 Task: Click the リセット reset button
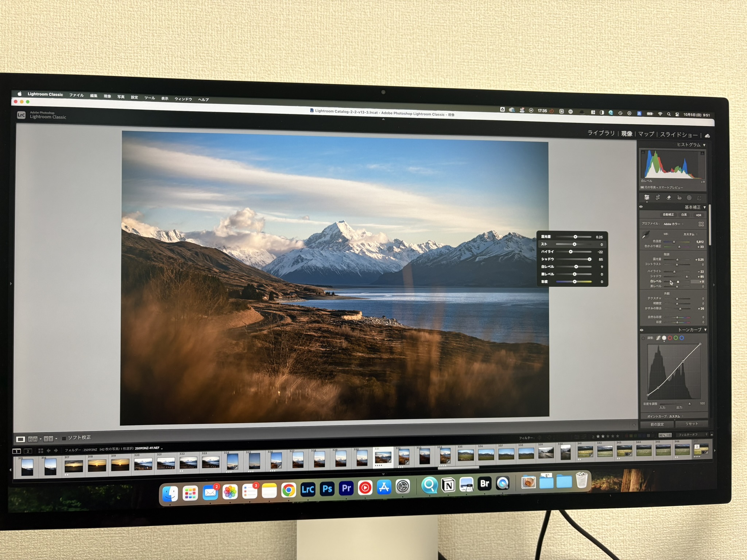(692, 424)
